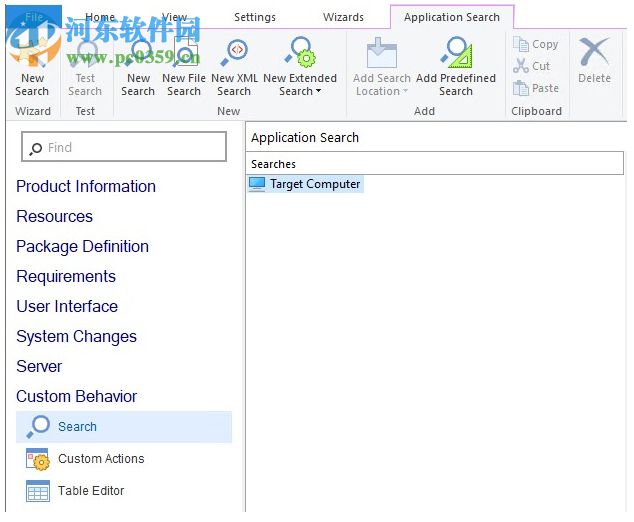Open the New Extended Search dropdown arrow
Image resolution: width=634 pixels, height=522 pixels.
(x=318, y=91)
